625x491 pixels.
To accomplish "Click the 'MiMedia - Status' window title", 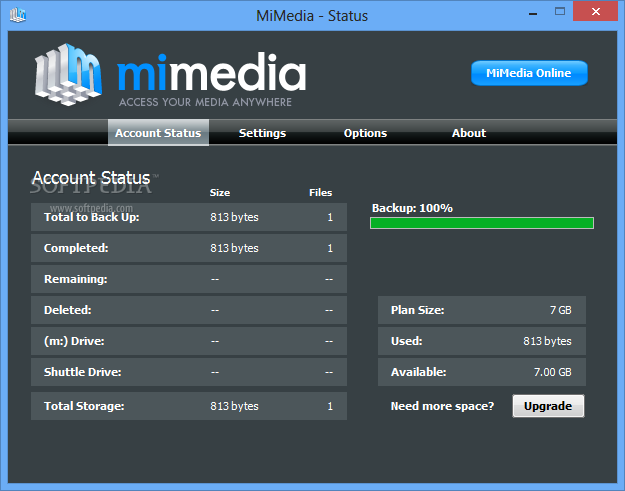I will point(312,16).
